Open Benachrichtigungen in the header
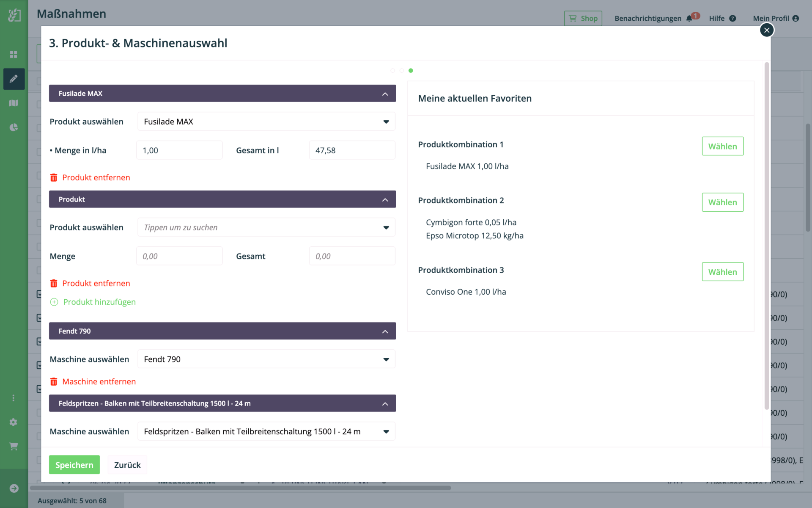Screen dimensions: 812x508 (x=648, y=18)
